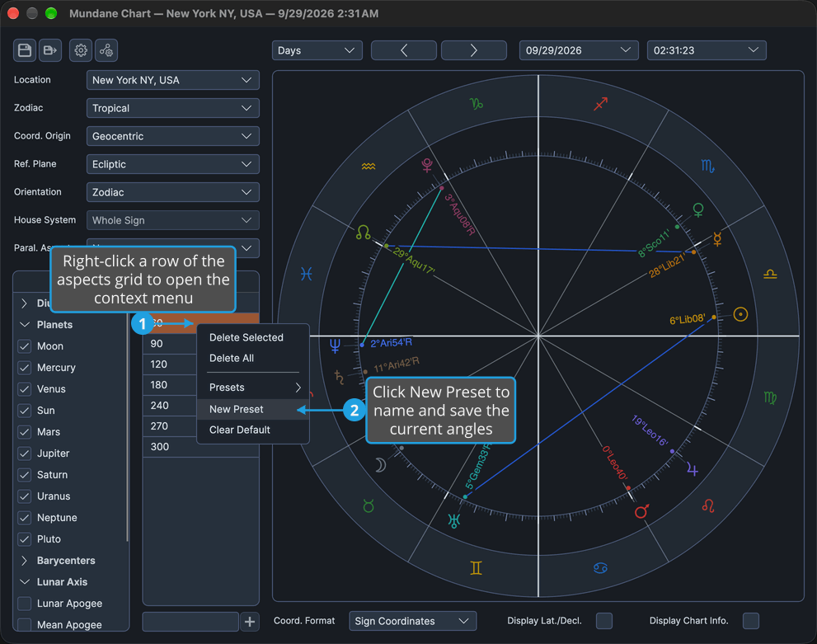
Task: Toggle the Jupiter checkbox
Action: pyautogui.click(x=25, y=454)
